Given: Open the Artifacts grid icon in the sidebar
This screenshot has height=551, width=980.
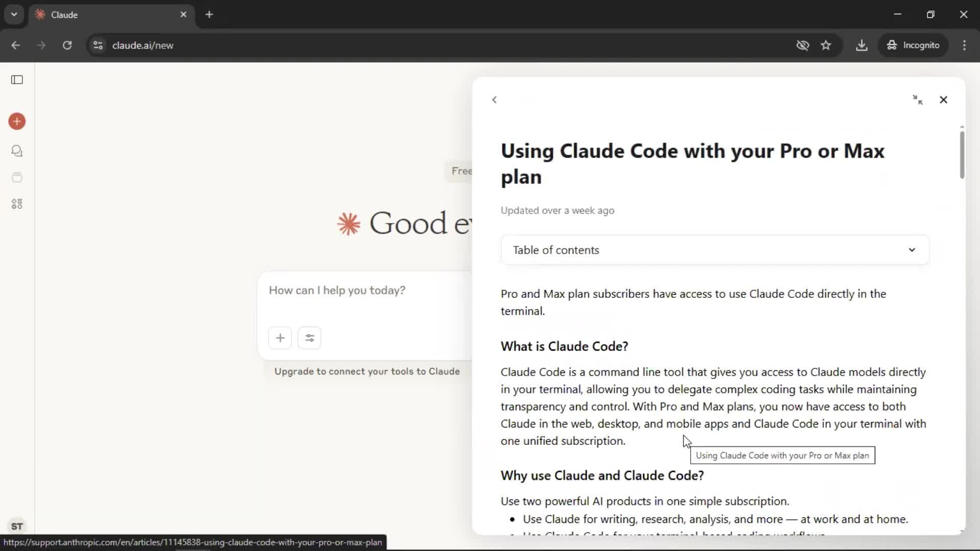Looking at the screenshot, I should coord(17,204).
